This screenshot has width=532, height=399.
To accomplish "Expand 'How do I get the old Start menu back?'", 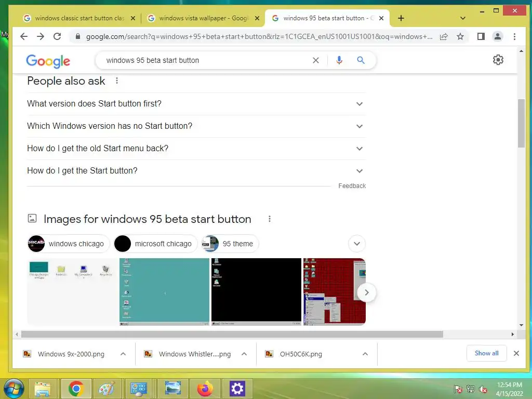I will pos(196,149).
